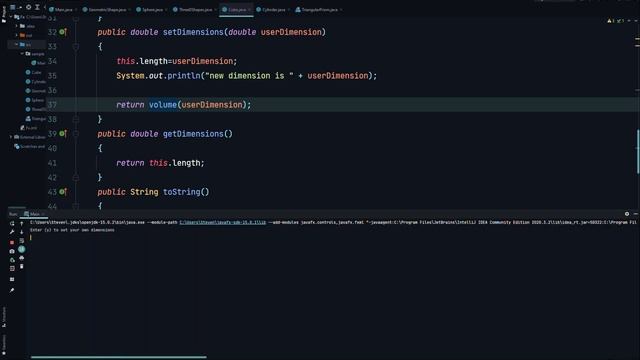Select the Main tab in Run panel
640x360 pixels.
coord(34,214)
